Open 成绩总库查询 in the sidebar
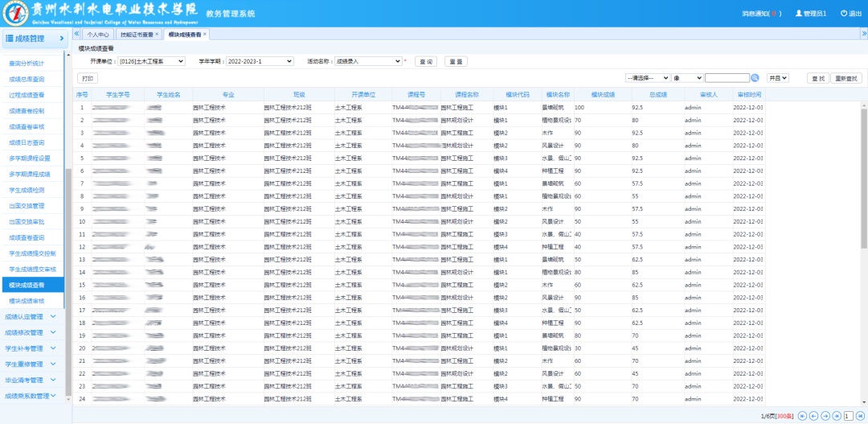The width and height of the screenshot is (868, 424). (x=27, y=79)
